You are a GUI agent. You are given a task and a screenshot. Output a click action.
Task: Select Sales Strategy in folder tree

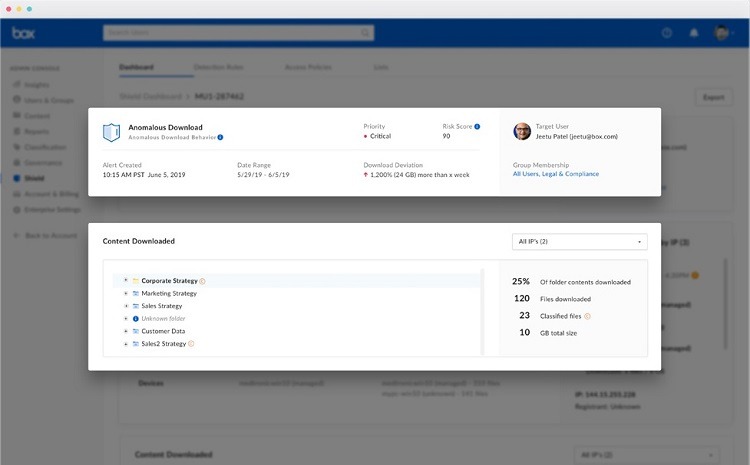(162, 306)
